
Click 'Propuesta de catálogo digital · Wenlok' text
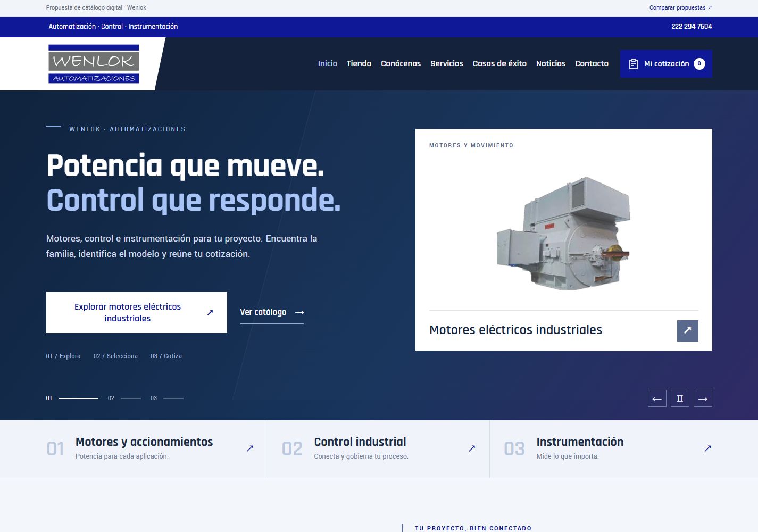point(96,7)
